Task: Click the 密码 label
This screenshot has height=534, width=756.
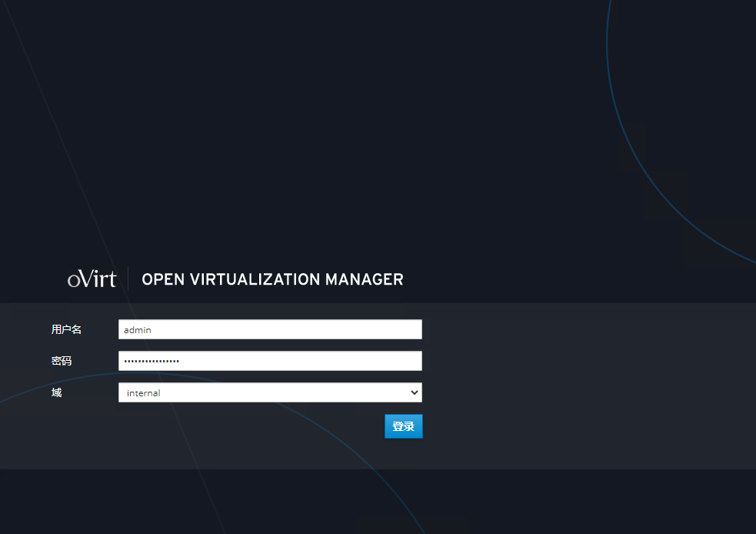Action: 61,360
